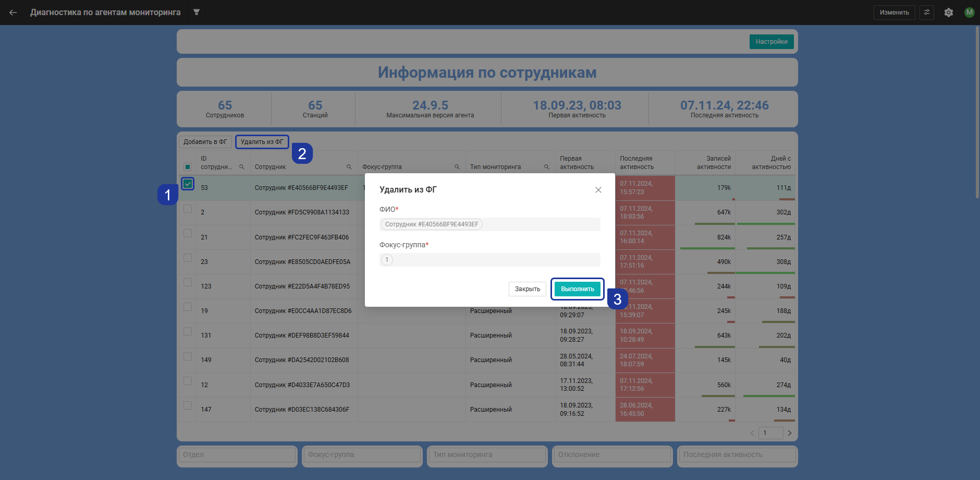Go to previous table page arrow
The image size is (980, 480).
[x=752, y=433]
